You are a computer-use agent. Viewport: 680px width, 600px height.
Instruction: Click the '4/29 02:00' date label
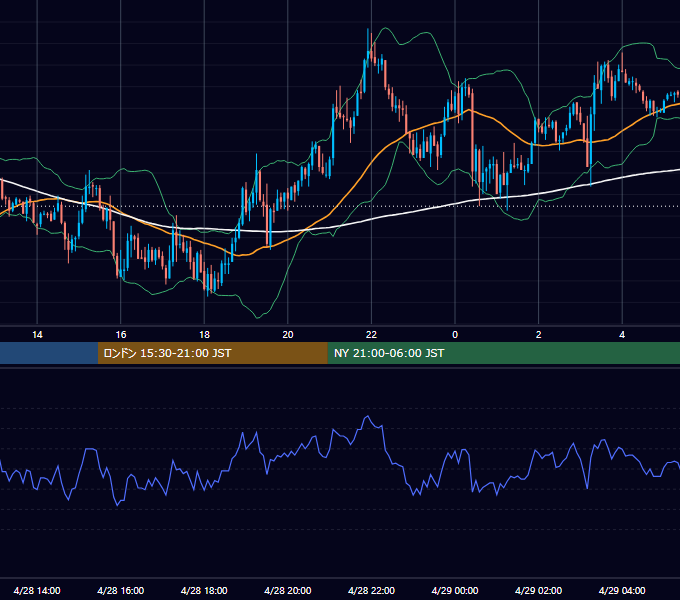pyautogui.click(x=538, y=590)
